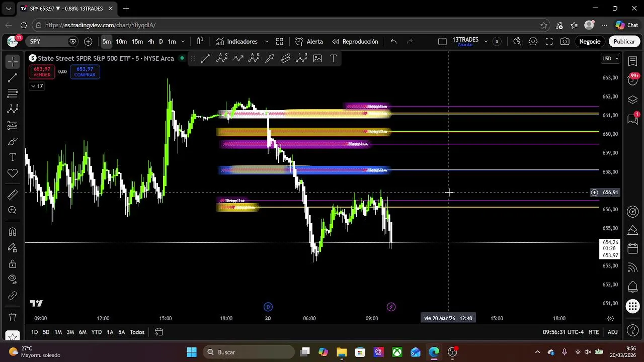644x362 pixels.
Task: Start Reproducción bar replay
Action: [x=355, y=41]
